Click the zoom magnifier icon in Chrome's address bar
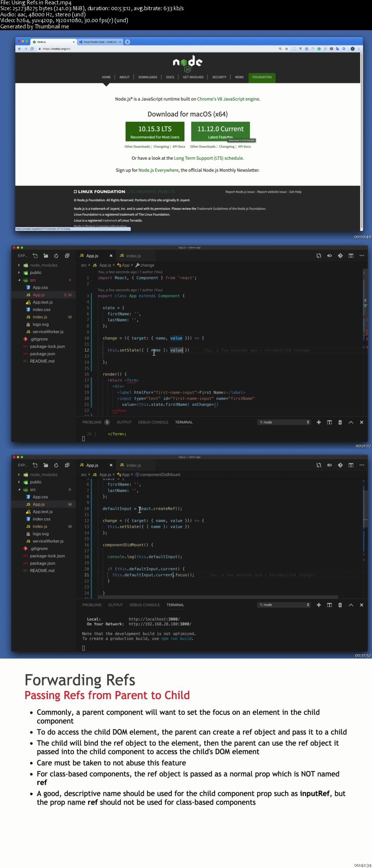372x868 pixels. click(x=280, y=49)
